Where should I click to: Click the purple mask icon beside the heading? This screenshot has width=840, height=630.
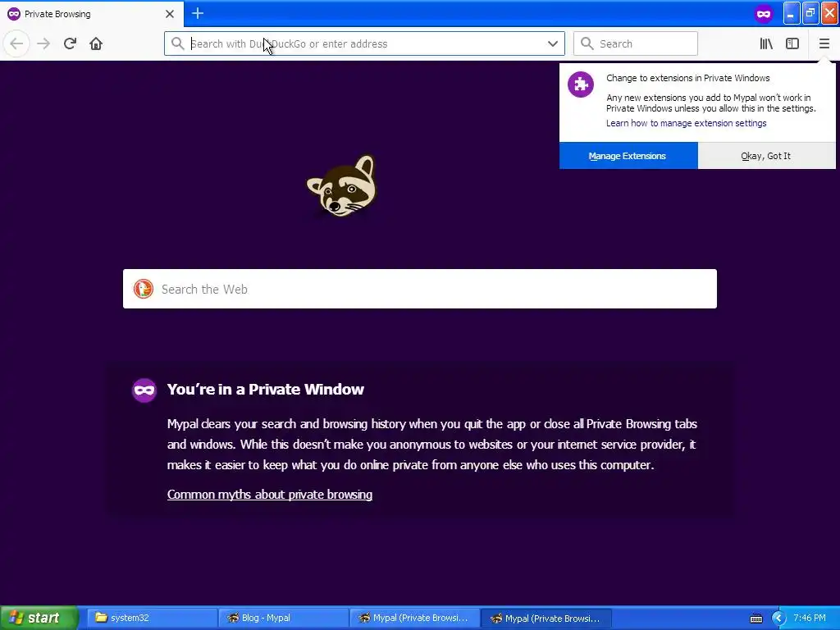tap(144, 390)
